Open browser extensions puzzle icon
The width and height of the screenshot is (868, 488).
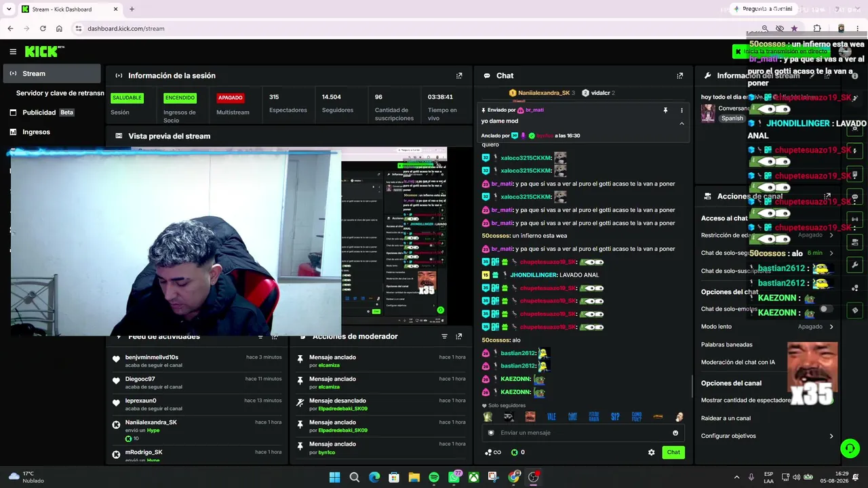(817, 28)
